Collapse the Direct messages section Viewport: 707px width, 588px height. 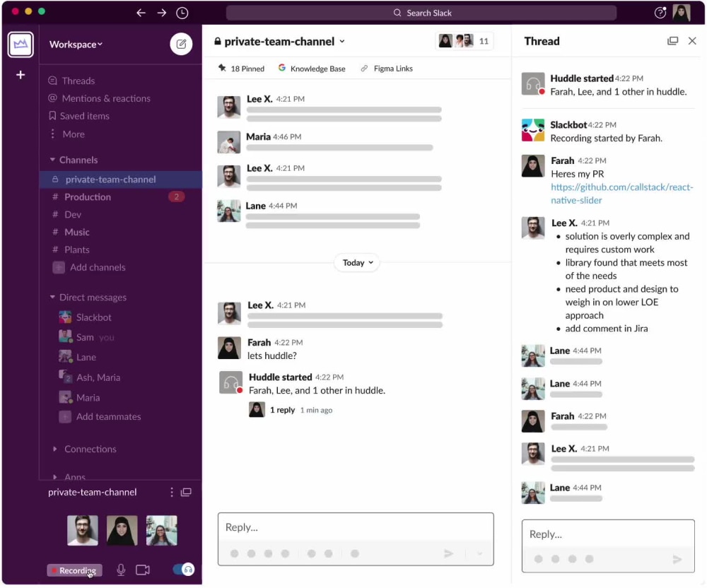[x=52, y=297]
